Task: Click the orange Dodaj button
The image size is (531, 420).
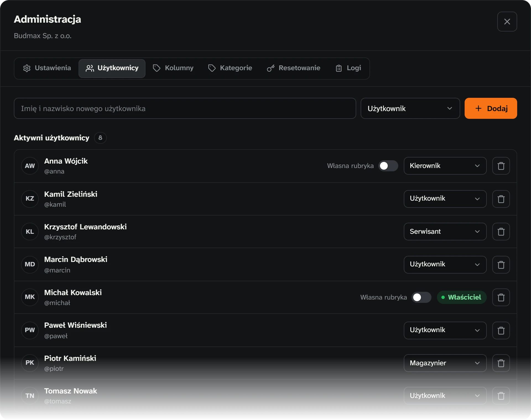Action: 491,108
